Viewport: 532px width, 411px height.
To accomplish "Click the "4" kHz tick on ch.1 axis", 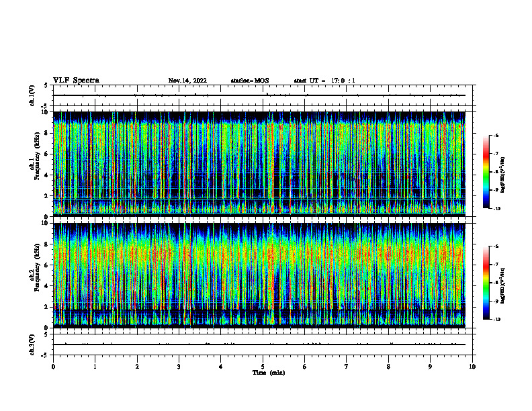I will pyautogui.click(x=47, y=175).
